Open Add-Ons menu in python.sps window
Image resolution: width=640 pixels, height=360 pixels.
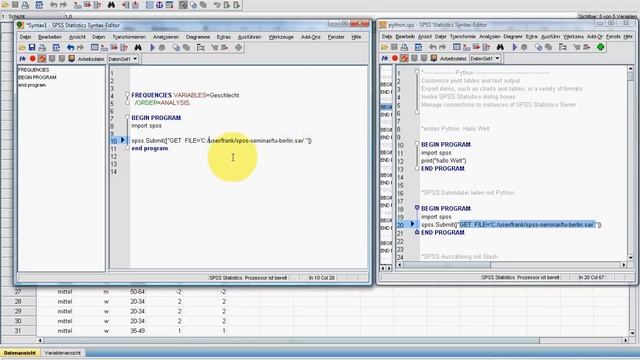(x=594, y=37)
